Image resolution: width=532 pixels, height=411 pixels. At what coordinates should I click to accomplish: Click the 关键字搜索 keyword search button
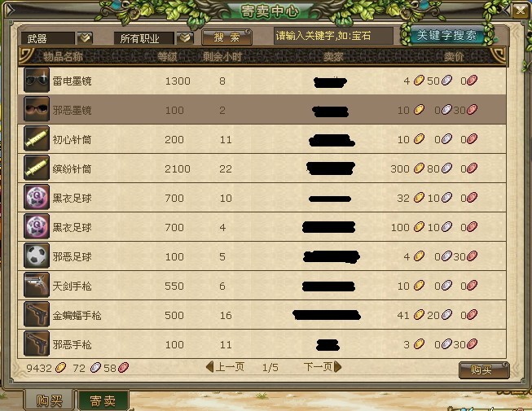(446, 35)
